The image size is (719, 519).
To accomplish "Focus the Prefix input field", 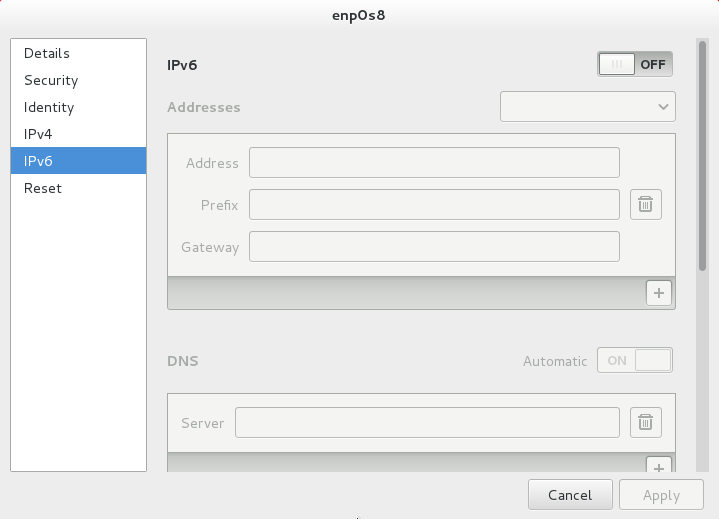I will click(x=434, y=204).
